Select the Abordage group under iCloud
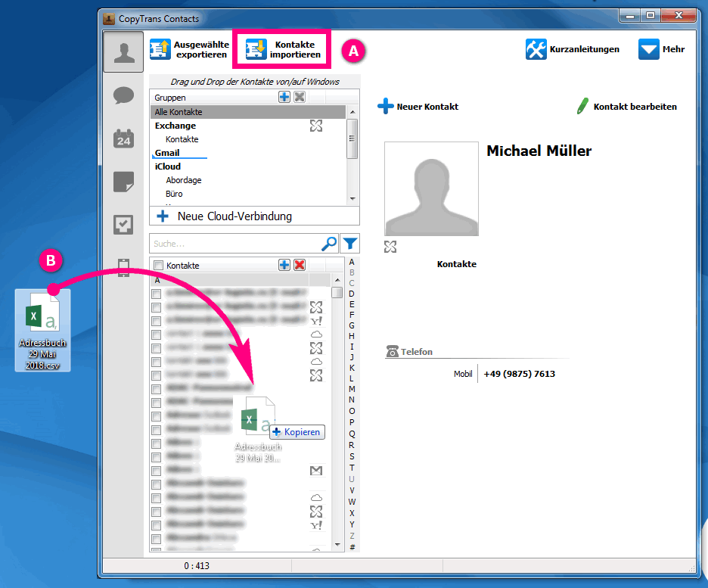 click(x=183, y=180)
